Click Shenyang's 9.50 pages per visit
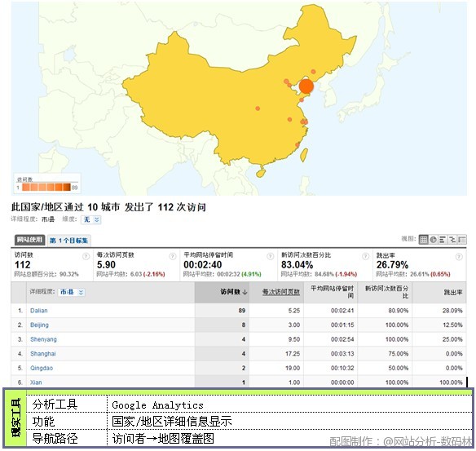This screenshot has height=451, width=476. [294, 339]
